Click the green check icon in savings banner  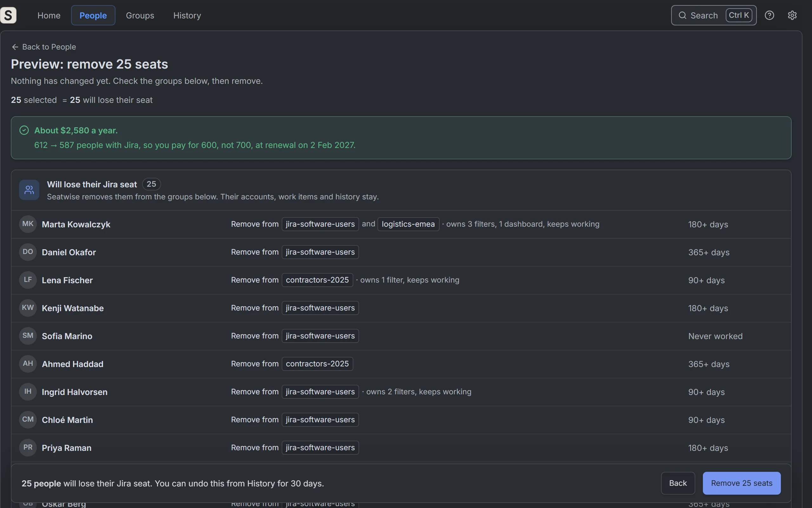[24, 130]
